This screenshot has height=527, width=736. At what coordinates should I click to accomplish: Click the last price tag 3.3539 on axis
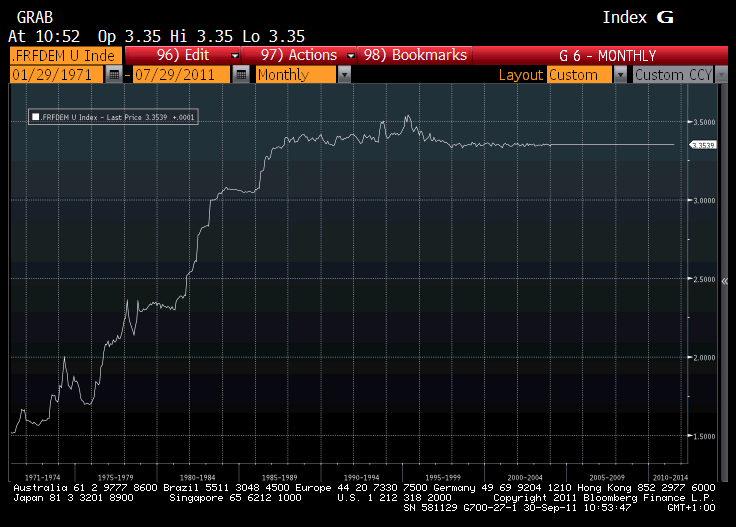click(x=703, y=145)
